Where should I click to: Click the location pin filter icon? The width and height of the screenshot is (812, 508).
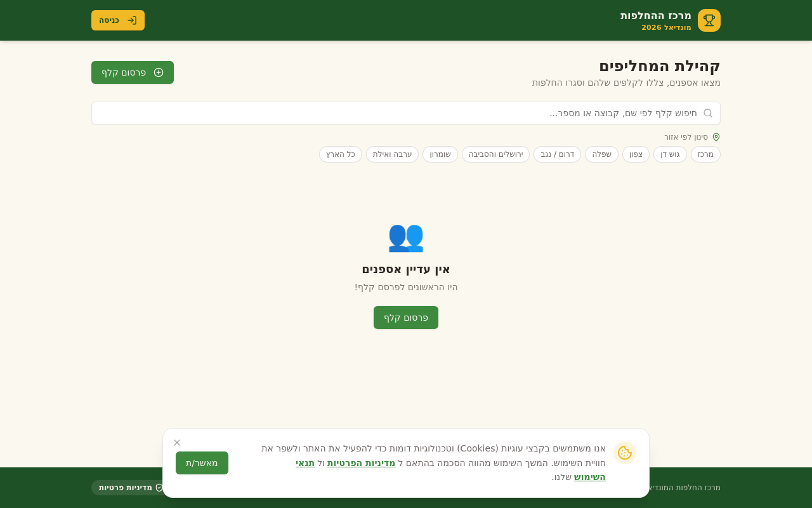tap(716, 137)
